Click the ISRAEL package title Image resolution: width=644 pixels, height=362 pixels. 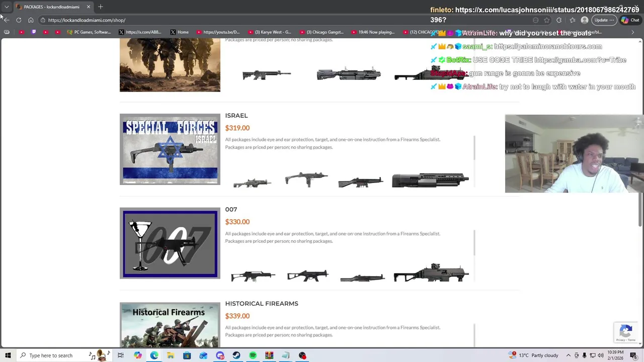(x=236, y=116)
